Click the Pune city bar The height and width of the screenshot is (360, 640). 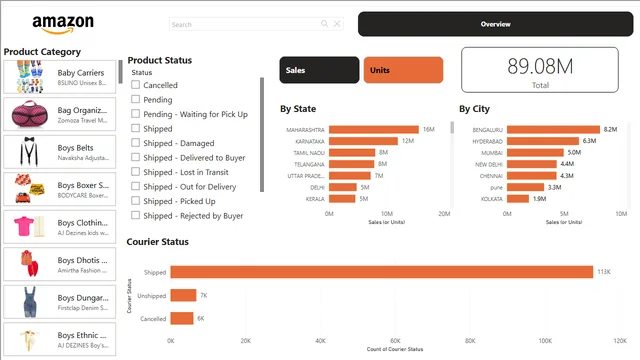[526, 187]
